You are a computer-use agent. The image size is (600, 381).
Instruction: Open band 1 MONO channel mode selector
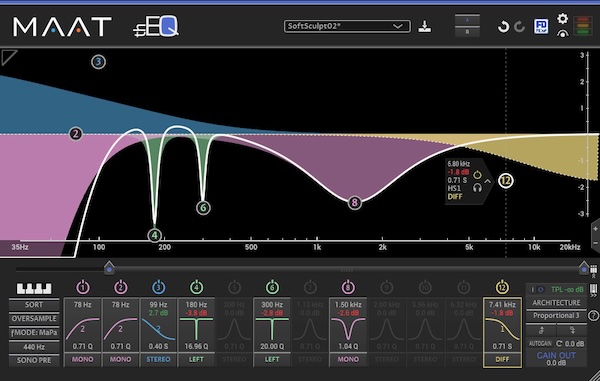click(x=82, y=360)
